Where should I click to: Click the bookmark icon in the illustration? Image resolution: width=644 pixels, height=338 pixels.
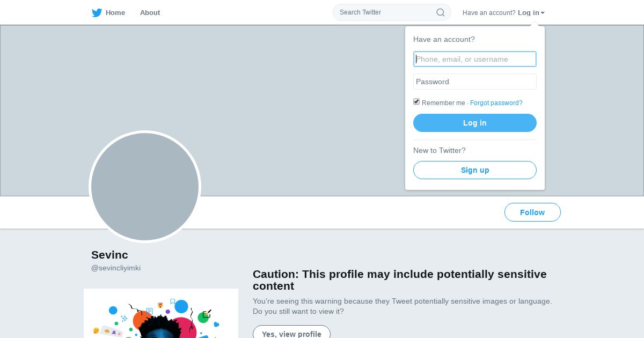(172, 302)
